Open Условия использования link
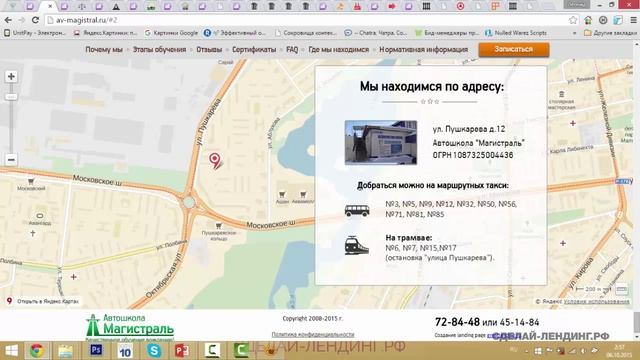 click(596, 301)
